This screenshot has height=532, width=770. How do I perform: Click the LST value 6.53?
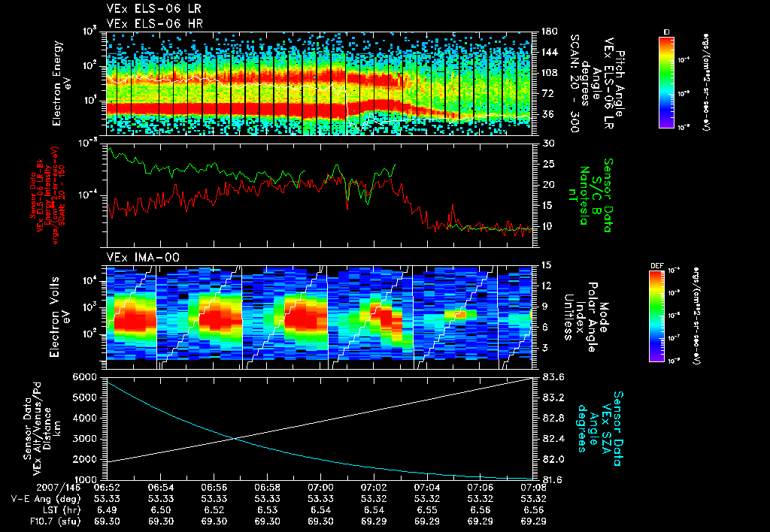pos(267,510)
